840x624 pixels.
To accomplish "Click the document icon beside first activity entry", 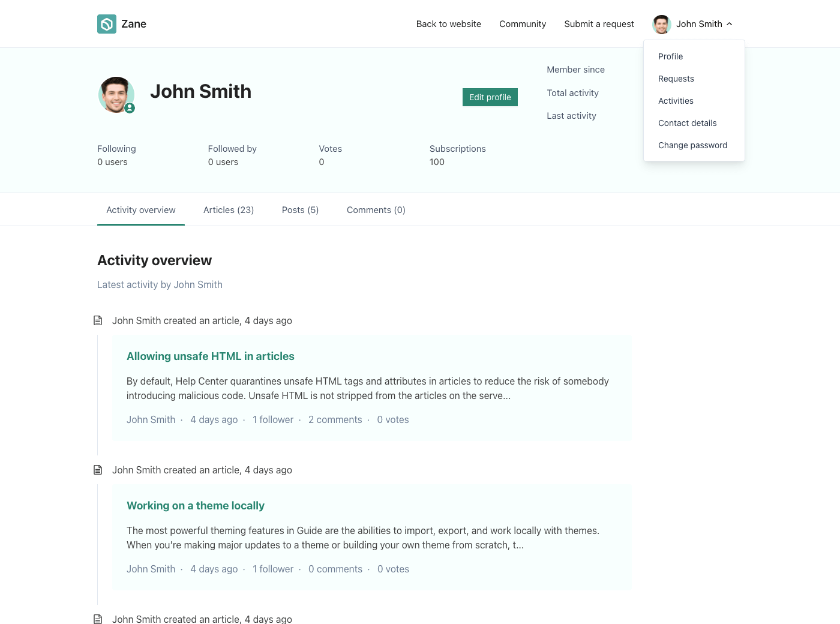I will tap(98, 320).
